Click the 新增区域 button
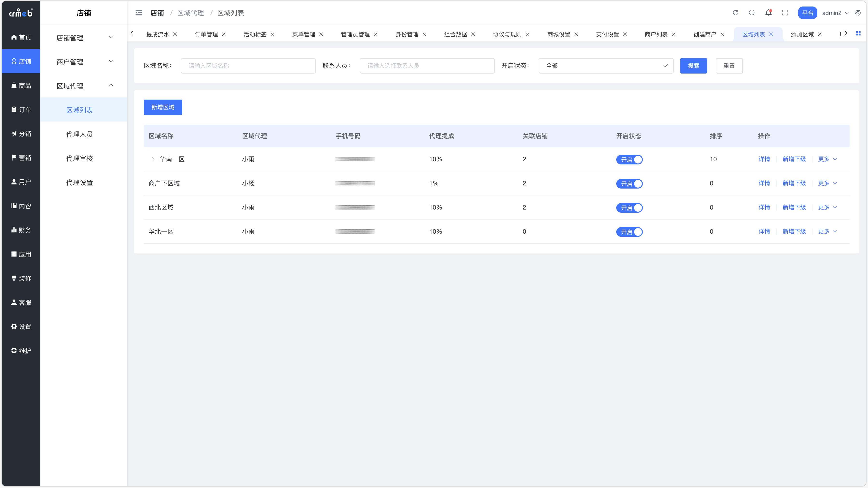 (x=163, y=107)
